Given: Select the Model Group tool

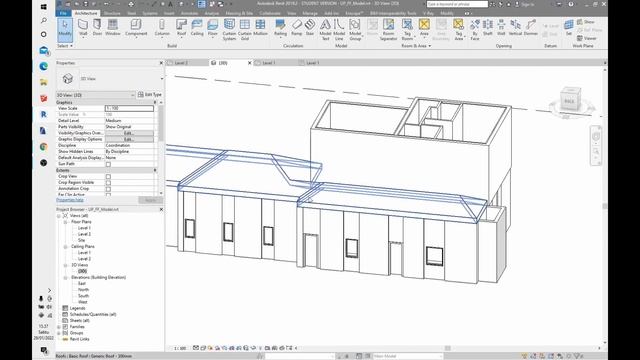Looking at the screenshot, I should point(355,29).
